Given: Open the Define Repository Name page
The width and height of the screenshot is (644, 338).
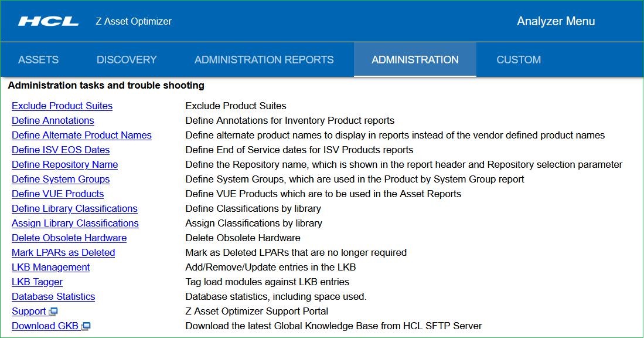Looking at the screenshot, I should tap(64, 165).
